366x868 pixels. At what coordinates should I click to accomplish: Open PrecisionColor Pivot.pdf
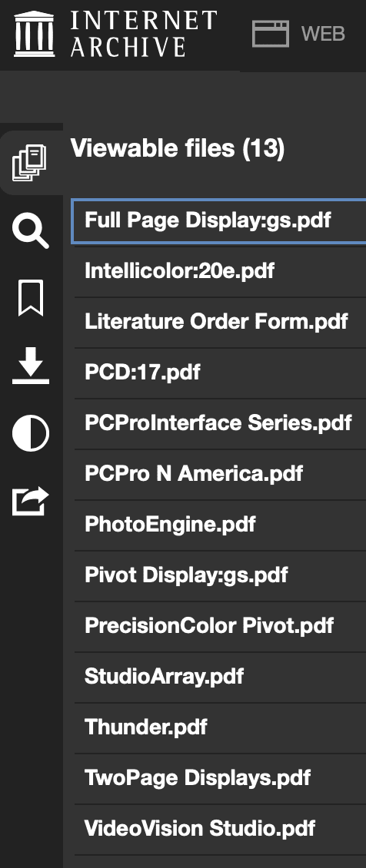220,626
